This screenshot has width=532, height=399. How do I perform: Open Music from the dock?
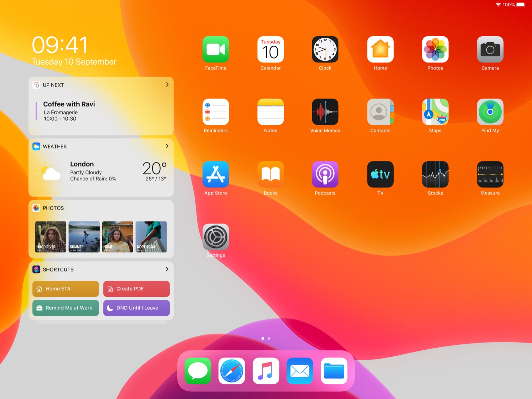[266, 371]
